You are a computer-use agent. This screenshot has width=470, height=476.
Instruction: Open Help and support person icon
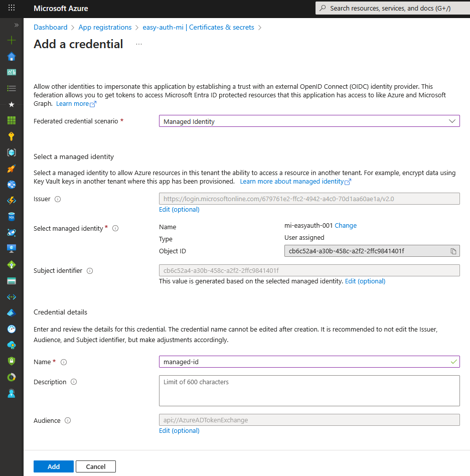point(12,393)
